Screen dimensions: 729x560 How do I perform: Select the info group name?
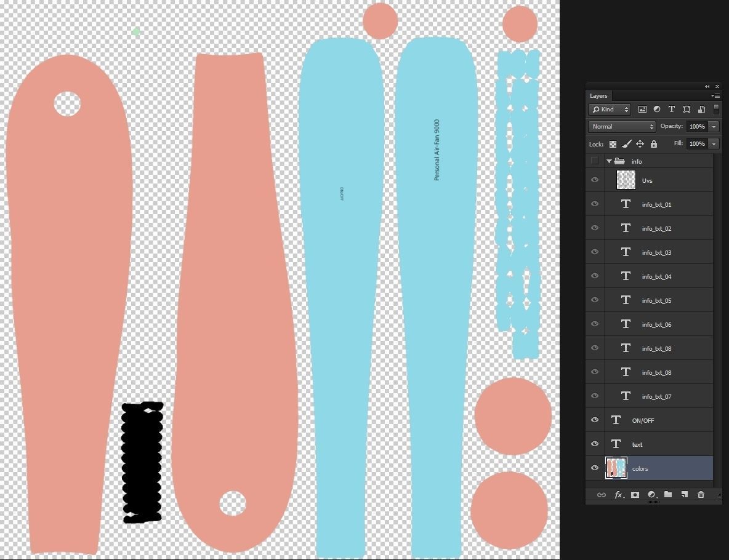coord(637,161)
